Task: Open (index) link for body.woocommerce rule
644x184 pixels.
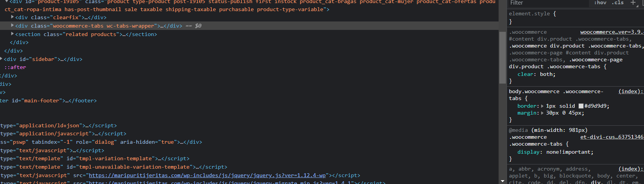Action: click(x=631, y=92)
